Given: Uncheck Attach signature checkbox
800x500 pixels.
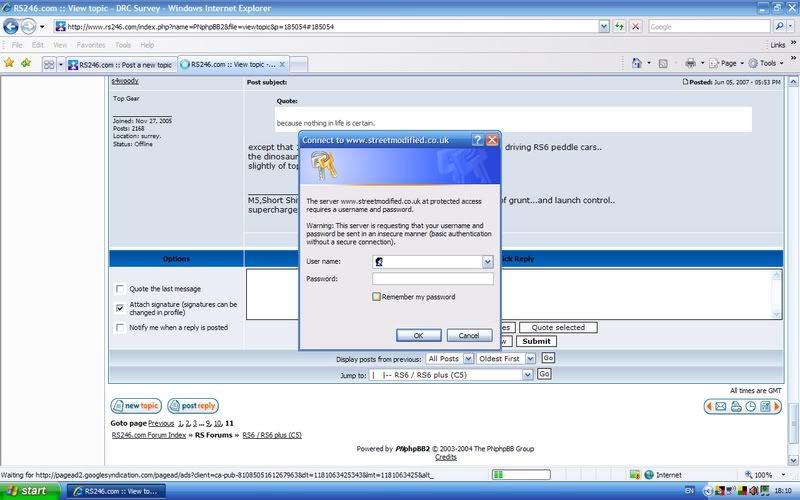Looking at the screenshot, I should coord(120,308).
